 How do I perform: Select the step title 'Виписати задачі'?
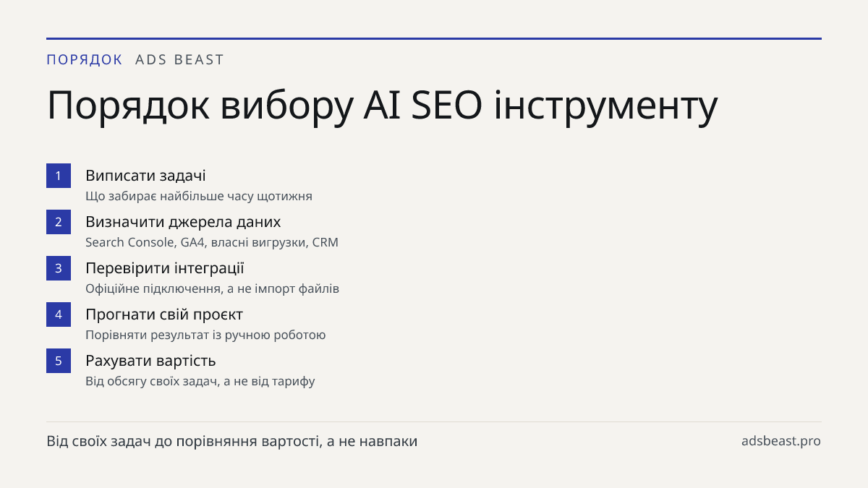coord(145,176)
